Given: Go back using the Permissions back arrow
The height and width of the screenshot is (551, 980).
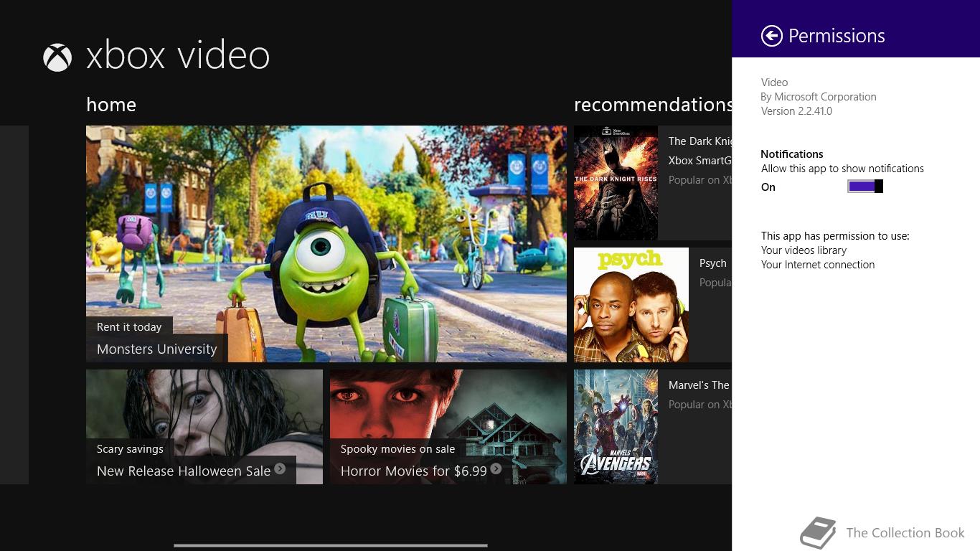Looking at the screenshot, I should pyautogui.click(x=772, y=36).
